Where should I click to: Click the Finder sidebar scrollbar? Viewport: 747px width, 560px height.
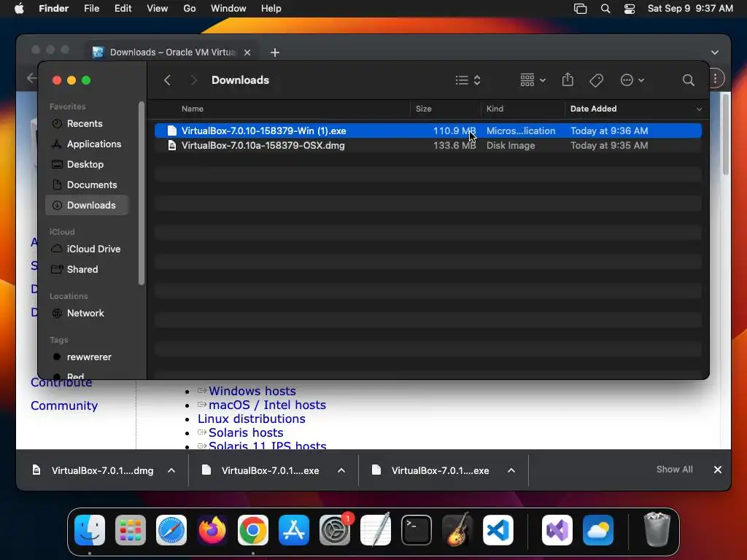click(x=141, y=192)
